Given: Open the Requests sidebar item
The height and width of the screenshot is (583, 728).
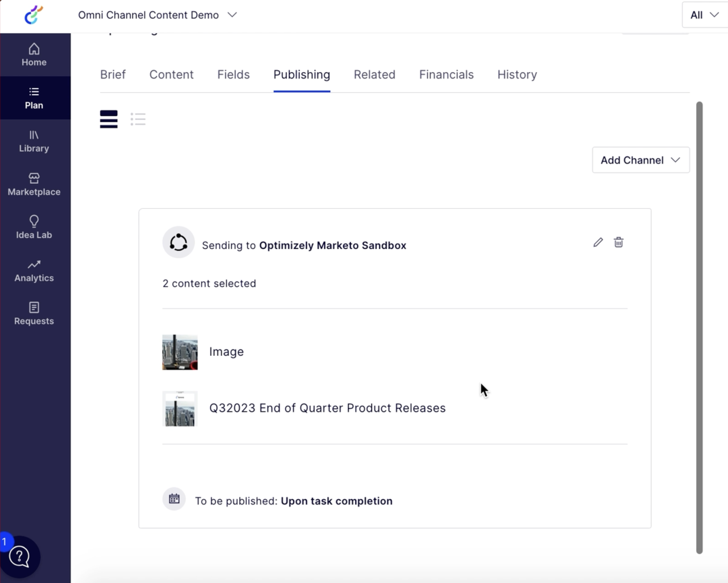Looking at the screenshot, I should pos(34,313).
